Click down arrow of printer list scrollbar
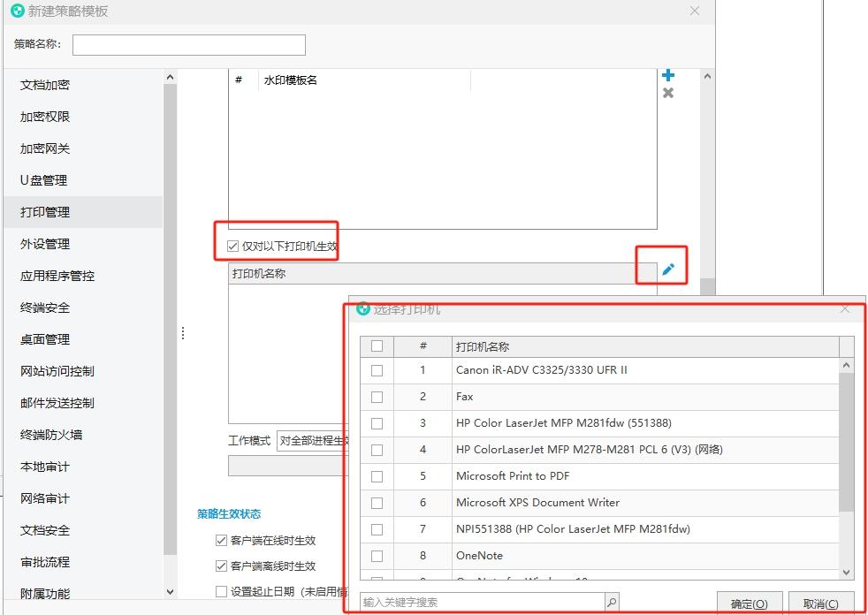Image resolution: width=868 pixels, height=615 pixels. (x=846, y=573)
